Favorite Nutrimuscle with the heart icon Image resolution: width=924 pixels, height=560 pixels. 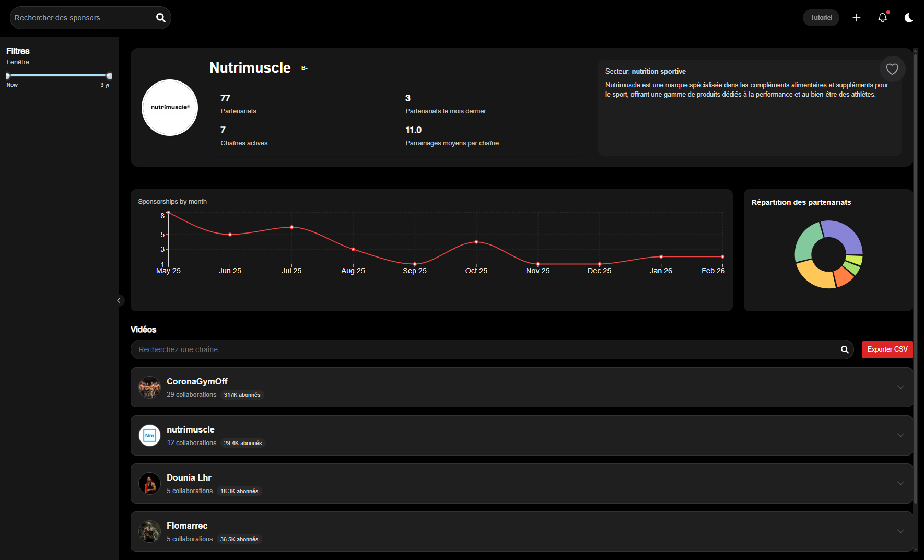(892, 69)
